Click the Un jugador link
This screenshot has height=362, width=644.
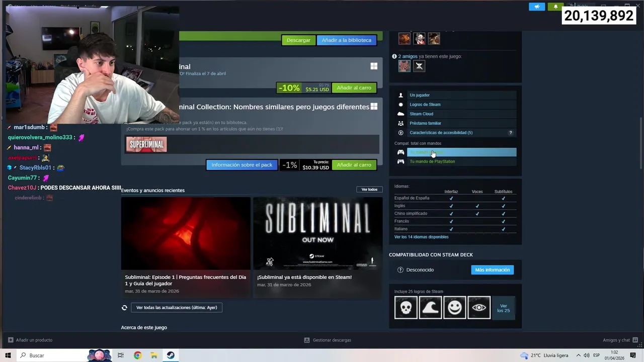pyautogui.click(x=420, y=95)
